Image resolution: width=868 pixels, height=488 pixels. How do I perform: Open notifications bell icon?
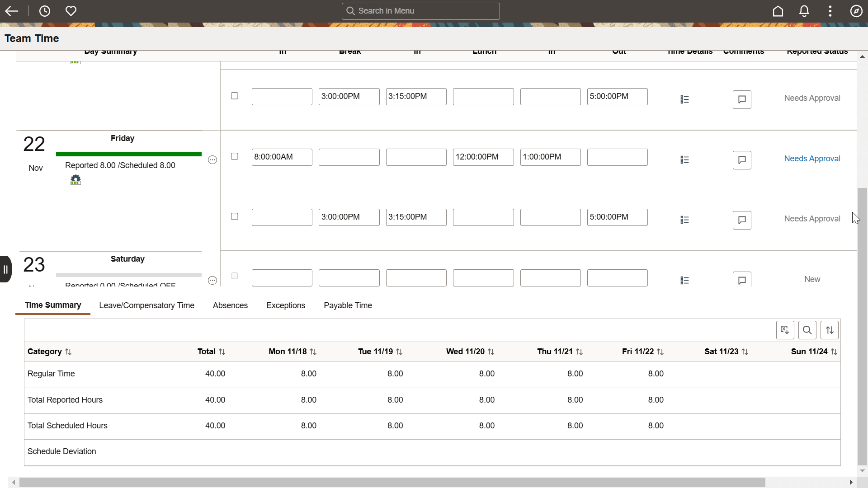click(804, 11)
